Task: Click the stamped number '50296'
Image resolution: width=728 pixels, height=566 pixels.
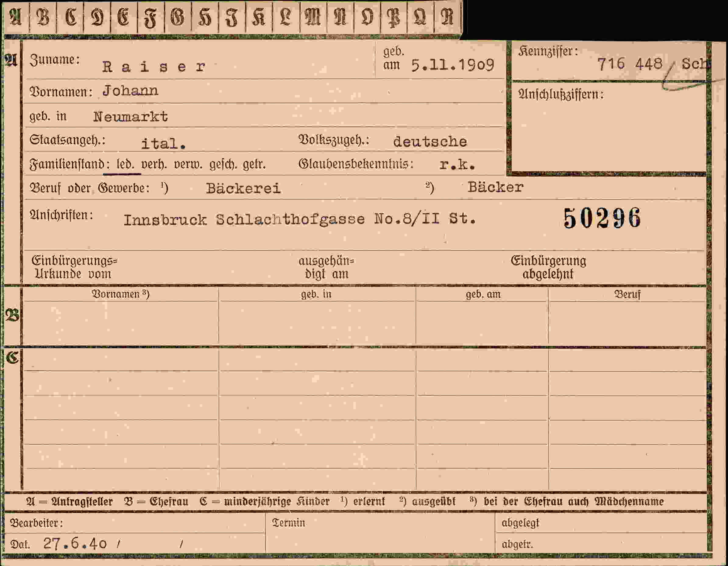Action: click(x=602, y=218)
